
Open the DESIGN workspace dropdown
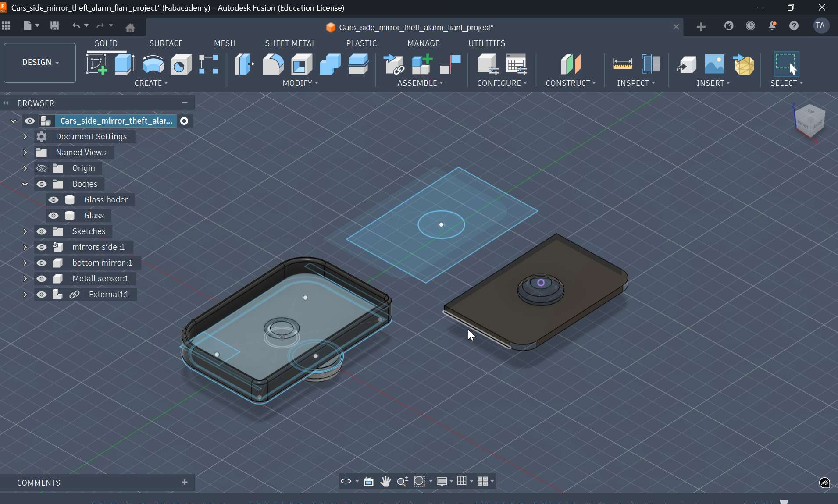point(40,63)
